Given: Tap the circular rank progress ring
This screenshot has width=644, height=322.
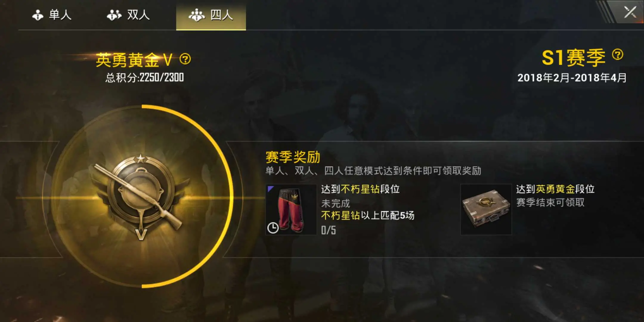Looking at the screenshot, I should pyautogui.click(x=142, y=197).
